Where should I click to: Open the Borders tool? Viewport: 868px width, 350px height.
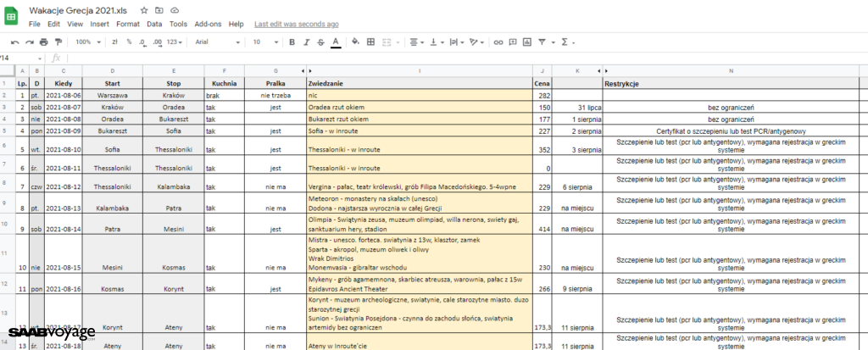tap(370, 42)
